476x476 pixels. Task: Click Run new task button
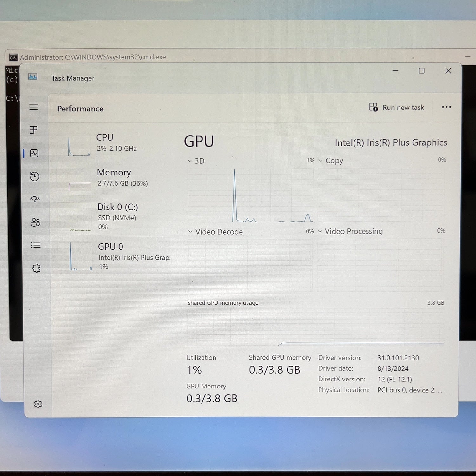click(x=397, y=107)
